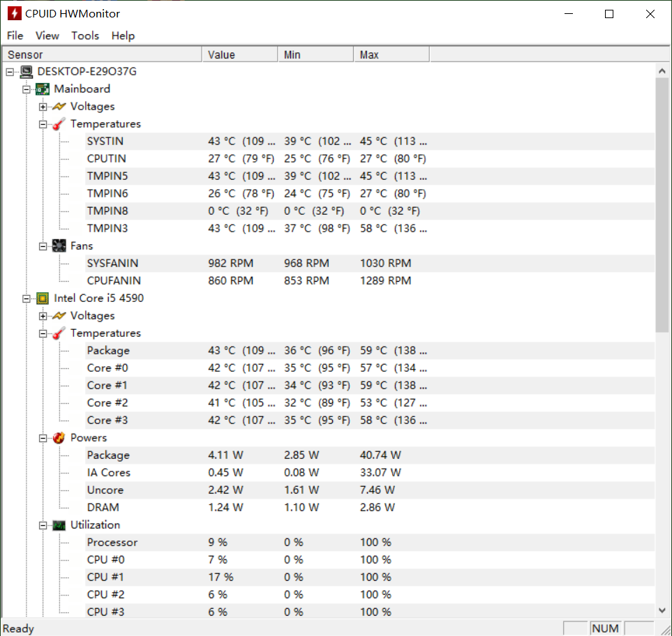Open the View menu
672x636 pixels.
pyautogui.click(x=47, y=36)
